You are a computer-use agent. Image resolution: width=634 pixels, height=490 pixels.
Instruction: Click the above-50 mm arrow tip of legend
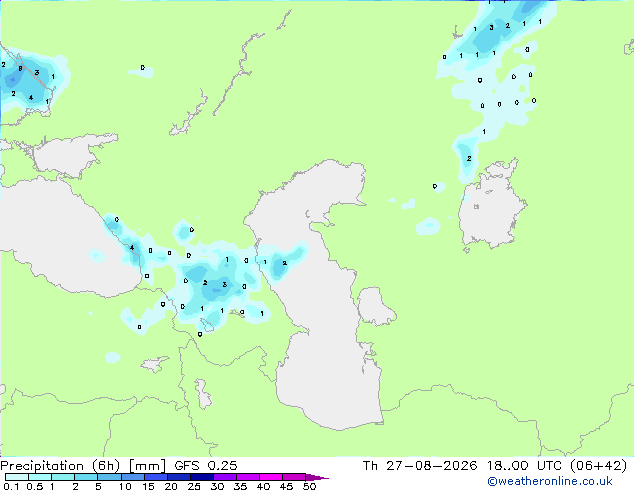[x=317, y=477]
